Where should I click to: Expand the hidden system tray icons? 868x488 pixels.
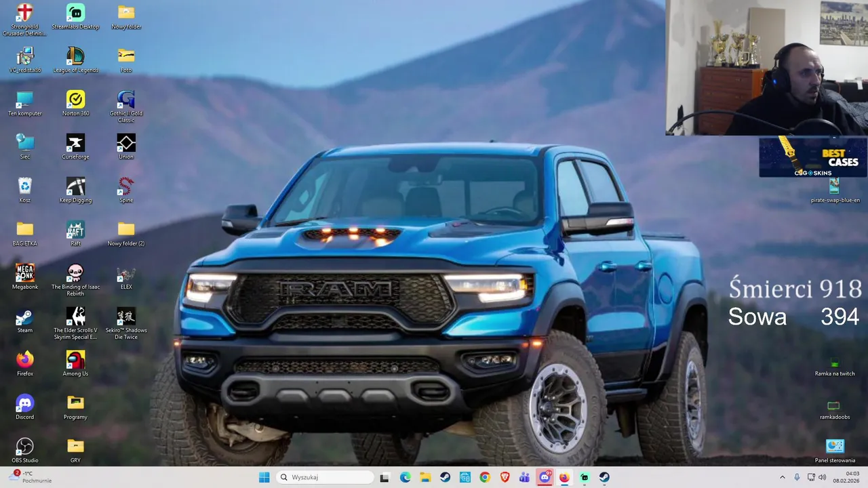tap(782, 477)
